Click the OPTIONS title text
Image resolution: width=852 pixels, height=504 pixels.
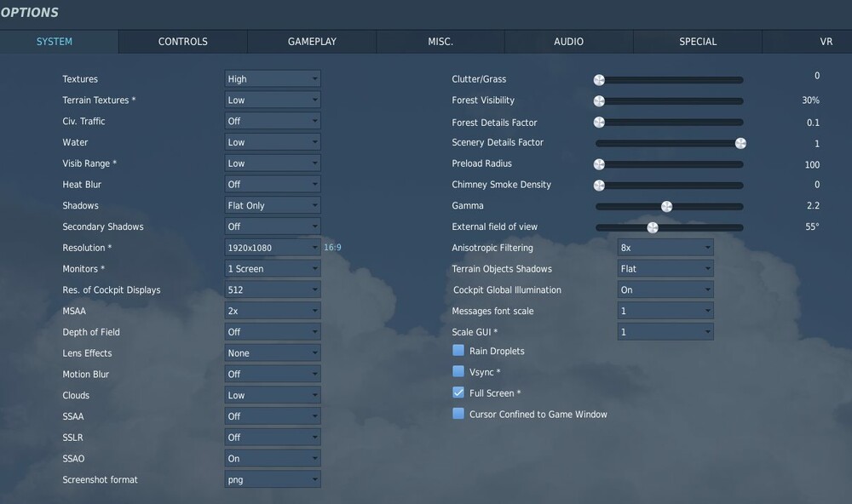pos(29,13)
